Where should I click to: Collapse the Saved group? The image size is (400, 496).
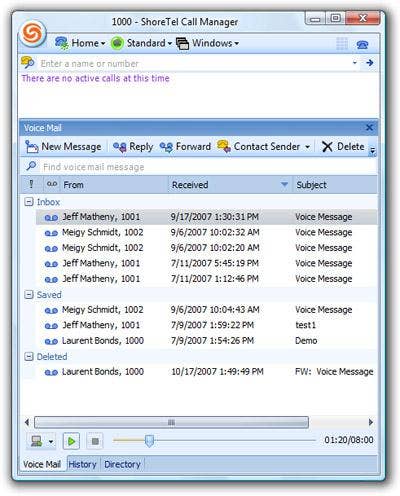[29, 295]
